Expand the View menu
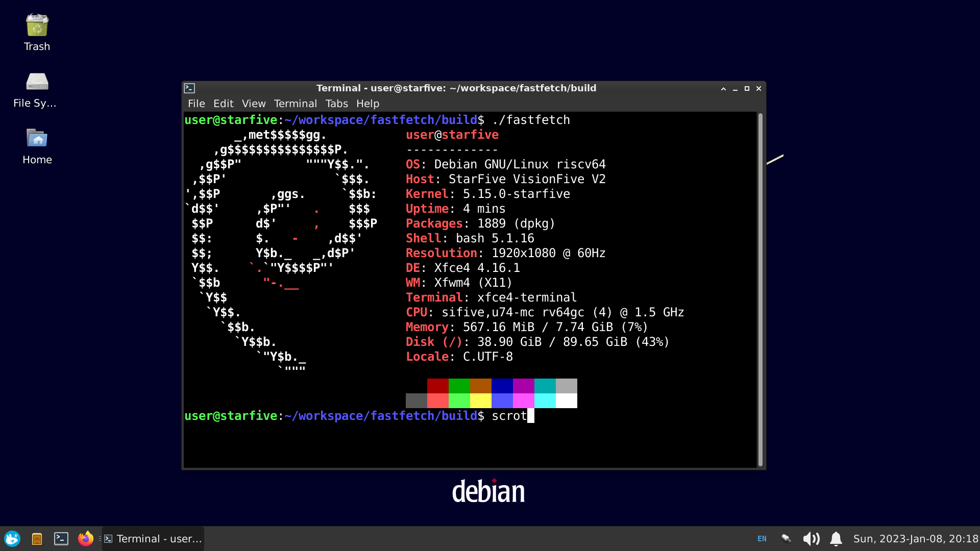980x551 pixels. point(254,104)
